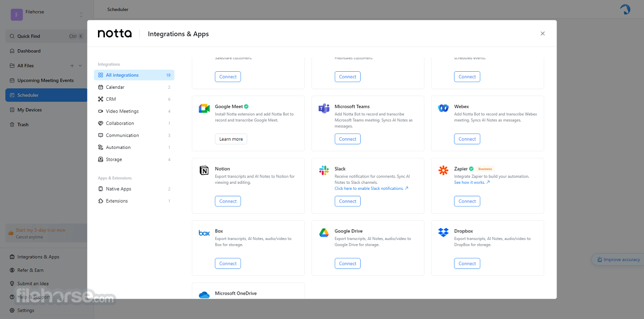Click Start my 3-day trial now
This screenshot has height=319, width=644.
[40, 230]
